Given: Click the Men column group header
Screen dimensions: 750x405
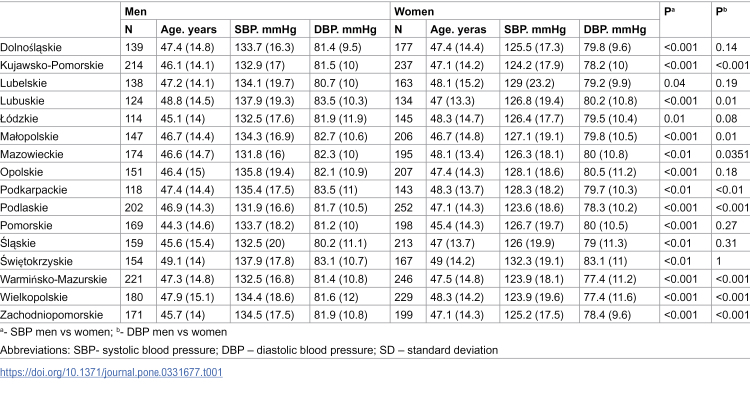Looking at the screenshot, I should tap(135, 11).
